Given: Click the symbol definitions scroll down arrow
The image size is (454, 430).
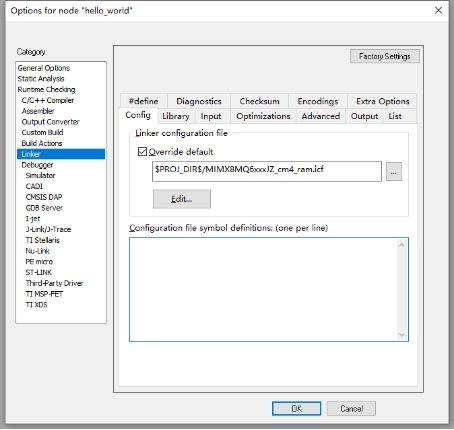Looking at the screenshot, I should tap(402, 335).
